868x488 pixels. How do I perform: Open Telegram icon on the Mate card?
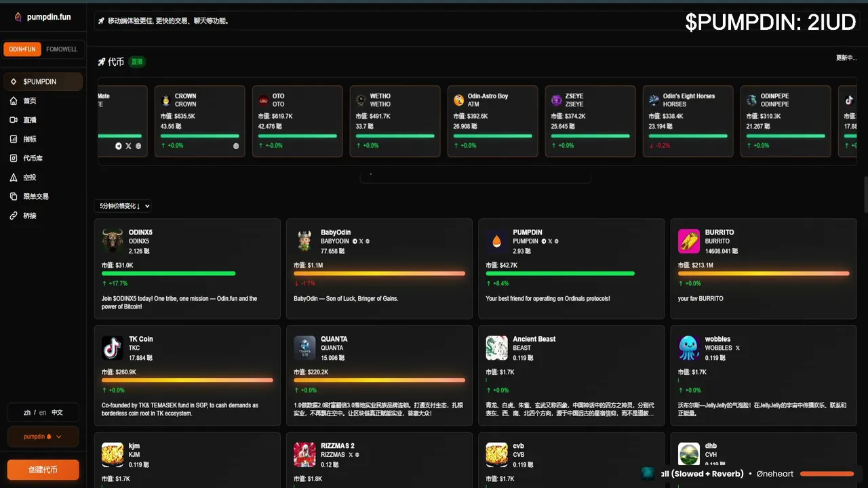(x=119, y=146)
